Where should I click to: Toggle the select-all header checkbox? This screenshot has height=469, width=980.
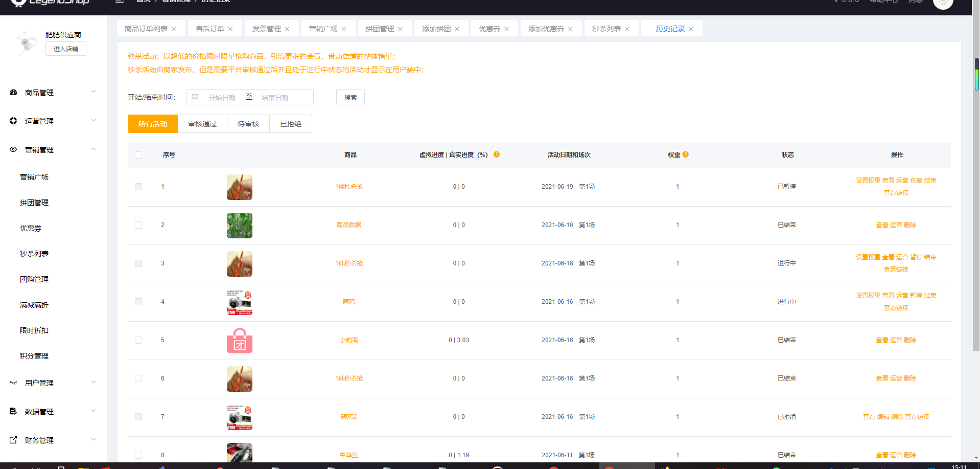[x=138, y=155]
